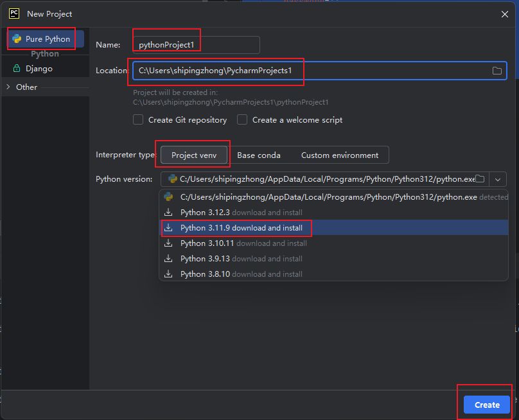Select the Project venv interpreter type
Viewport: 519px width, 420px height.
pyautogui.click(x=194, y=155)
